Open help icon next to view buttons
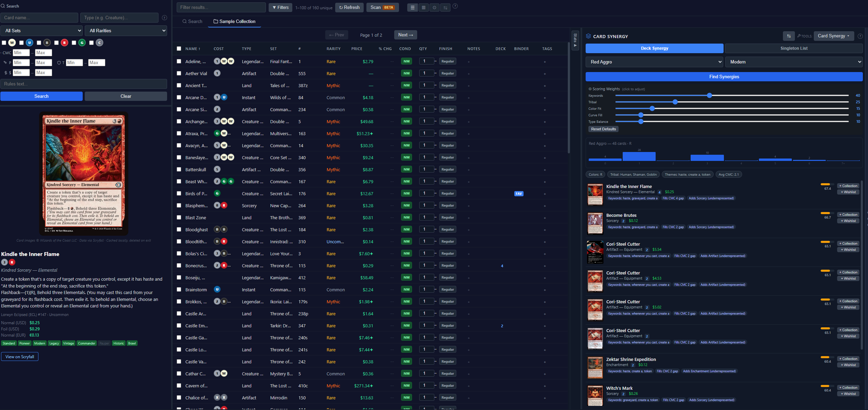This screenshot has height=410, width=868. [455, 6]
